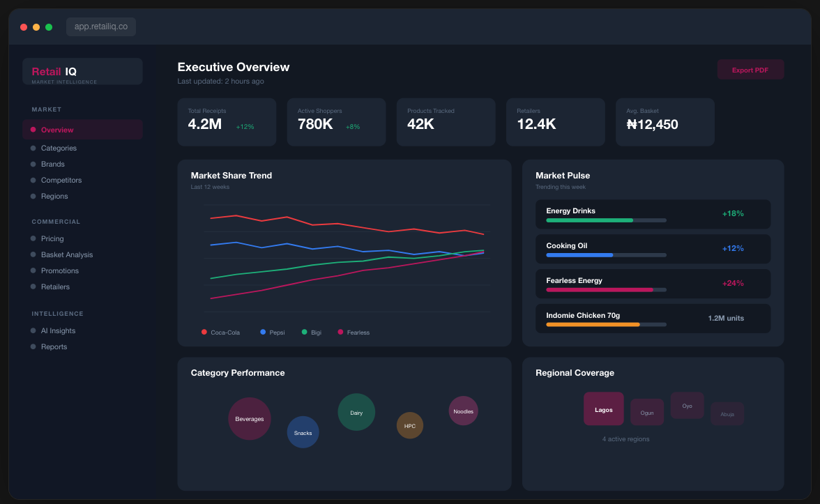Select the Dairy category bubble
The image size is (820, 504).
tap(356, 413)
